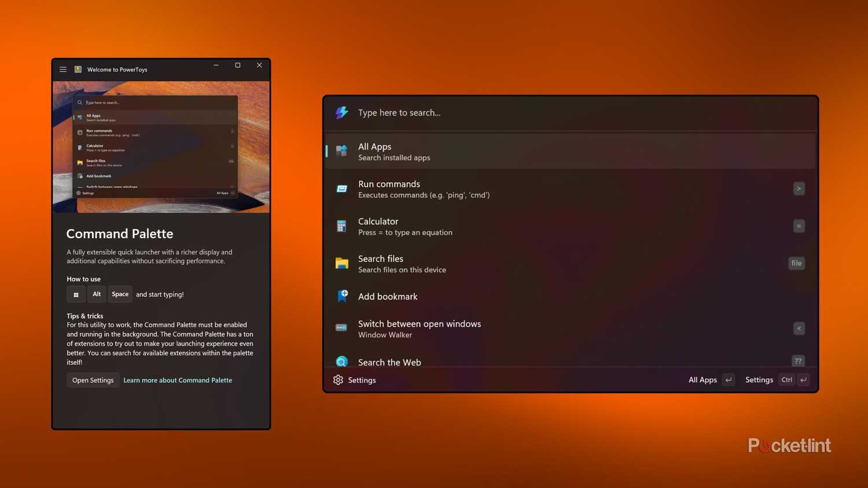Screen dimensions: 868x488
Task: Click the Space key button
Action: coord(120,294)
